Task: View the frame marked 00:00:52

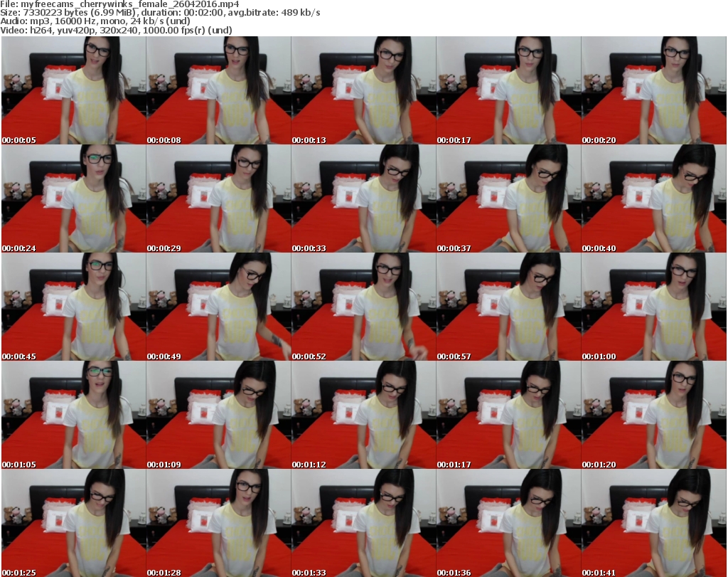Action: pos(363,307)
